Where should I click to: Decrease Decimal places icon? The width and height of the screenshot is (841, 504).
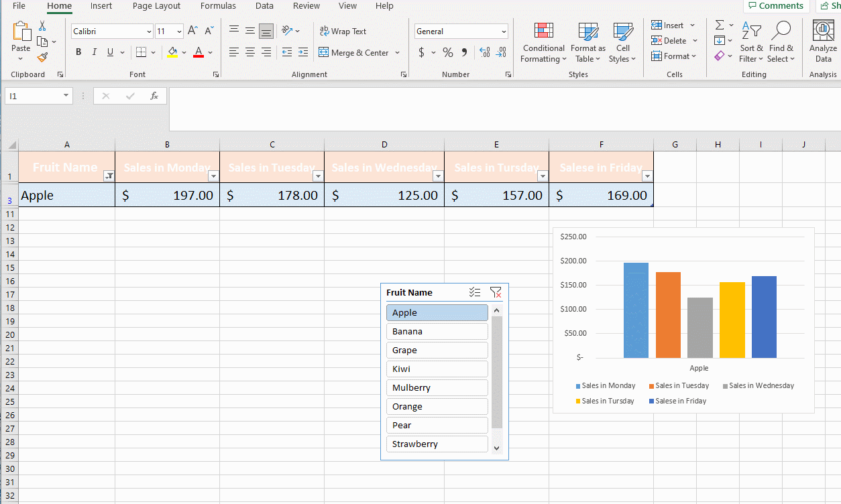tap(501, 52)
